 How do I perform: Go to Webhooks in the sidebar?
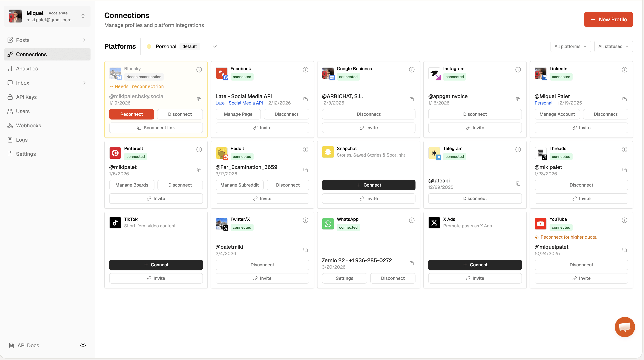click(x=28, y=125)
